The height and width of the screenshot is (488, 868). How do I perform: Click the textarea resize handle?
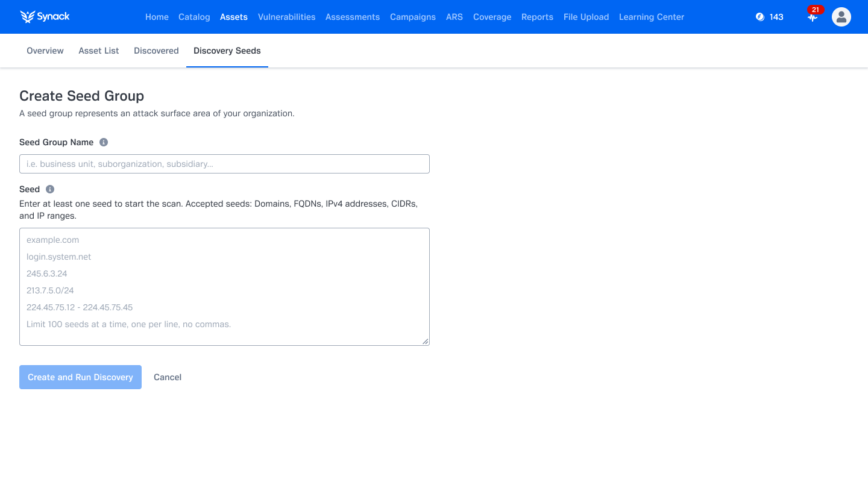click(x=426, y=342)
